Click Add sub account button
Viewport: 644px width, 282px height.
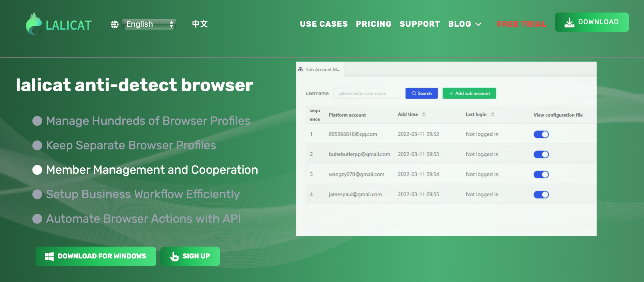pos(469,93)
